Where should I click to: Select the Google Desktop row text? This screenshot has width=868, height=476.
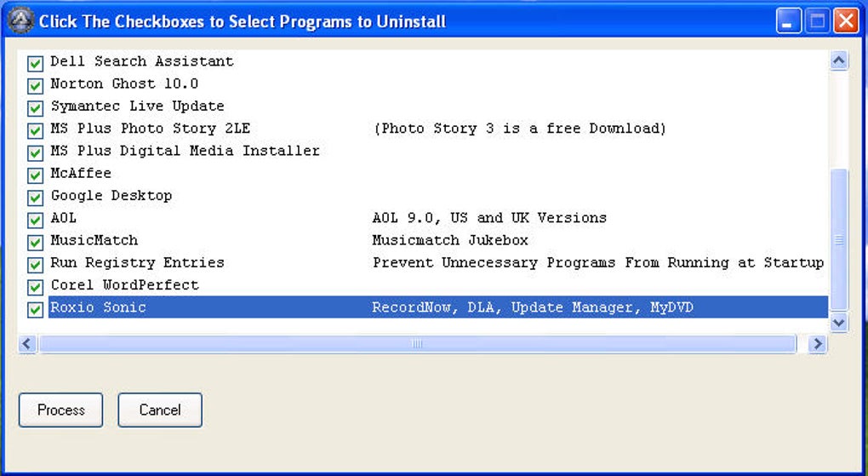(x=111, y=196)
